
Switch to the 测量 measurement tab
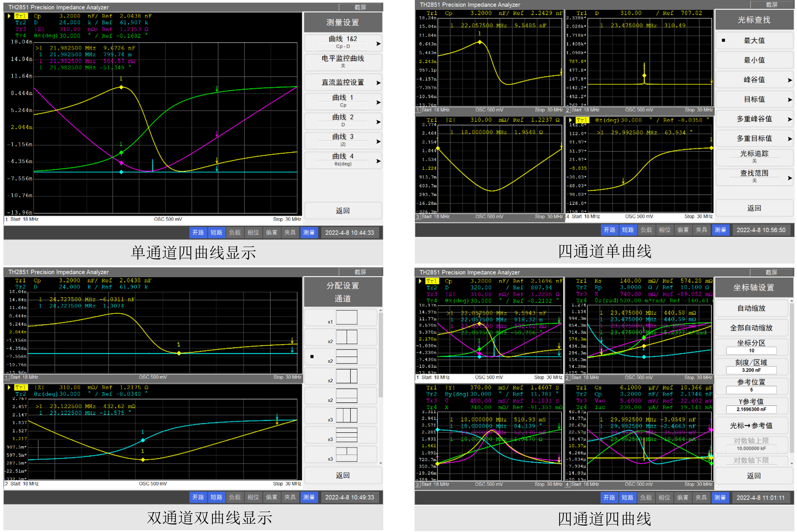(x=309, y=233)
